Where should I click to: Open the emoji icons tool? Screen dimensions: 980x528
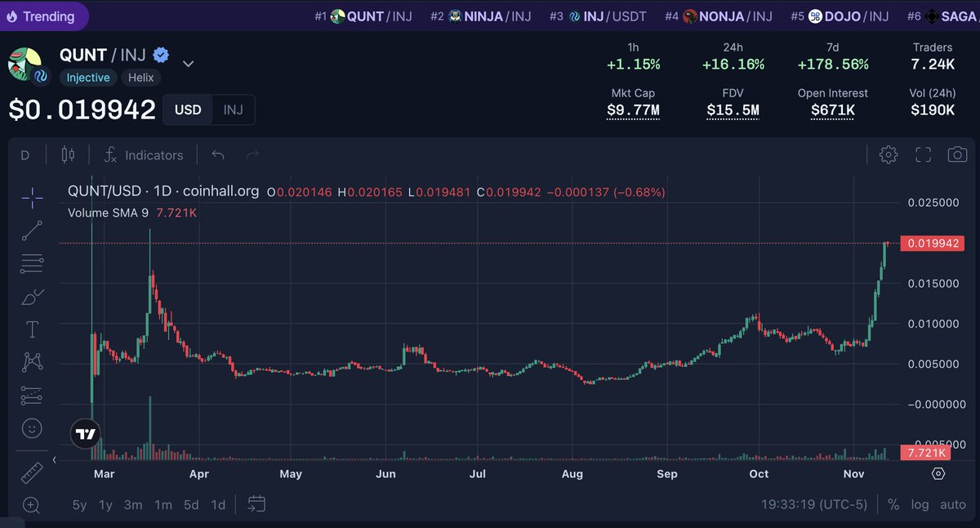point(32,427)
